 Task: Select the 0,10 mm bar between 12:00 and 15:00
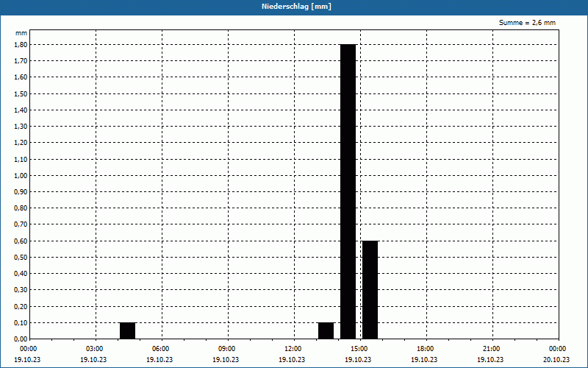(326, 330)
